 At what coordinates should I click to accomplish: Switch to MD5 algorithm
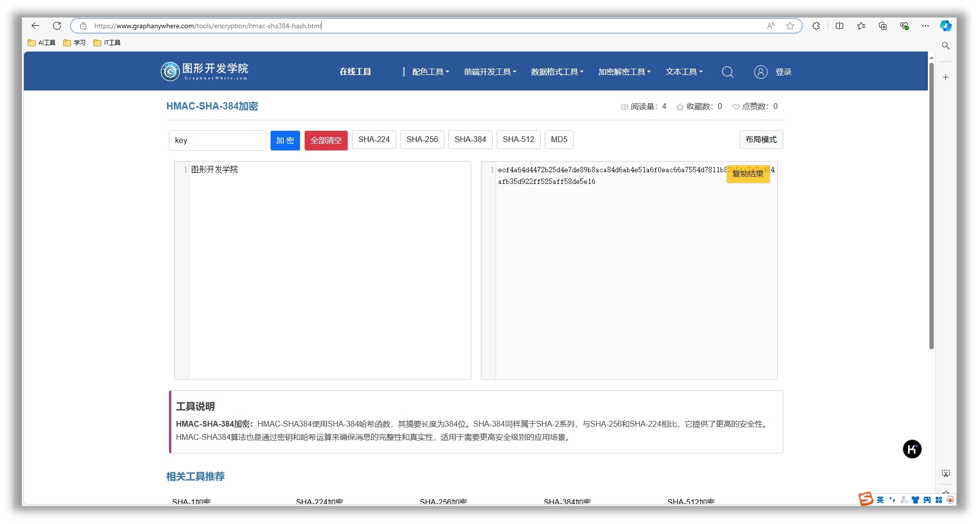[559, 140]
